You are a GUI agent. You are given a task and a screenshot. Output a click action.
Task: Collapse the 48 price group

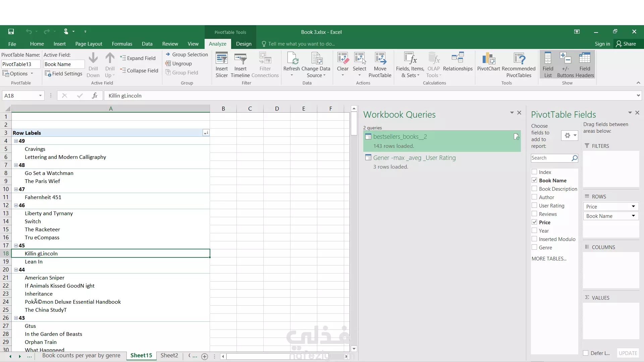click(16, 165)
